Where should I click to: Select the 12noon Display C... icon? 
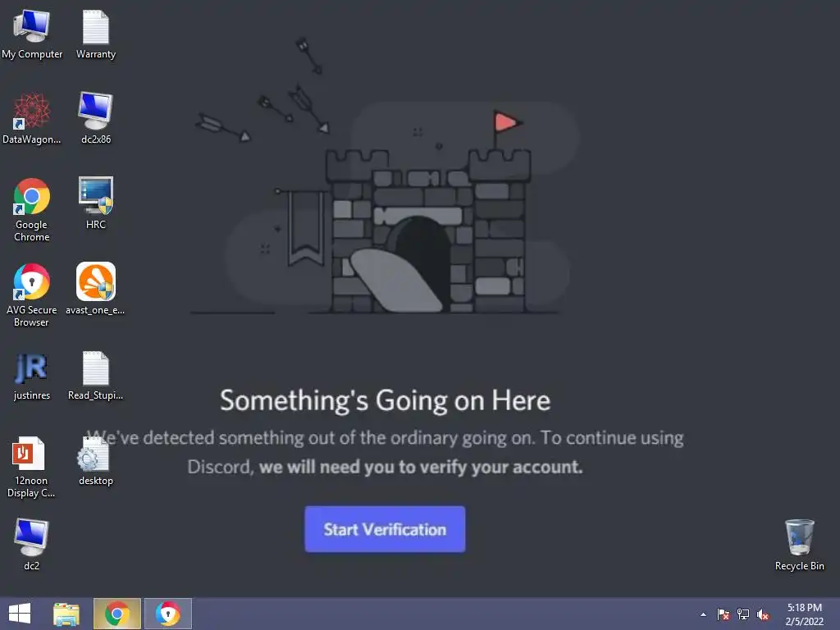click(30, 467)
